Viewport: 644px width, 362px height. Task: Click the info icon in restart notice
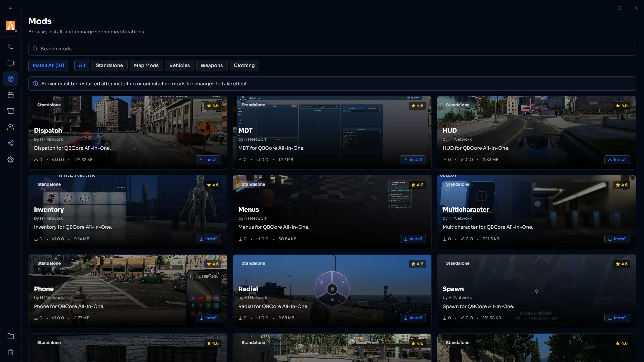(x=35, y=84)
